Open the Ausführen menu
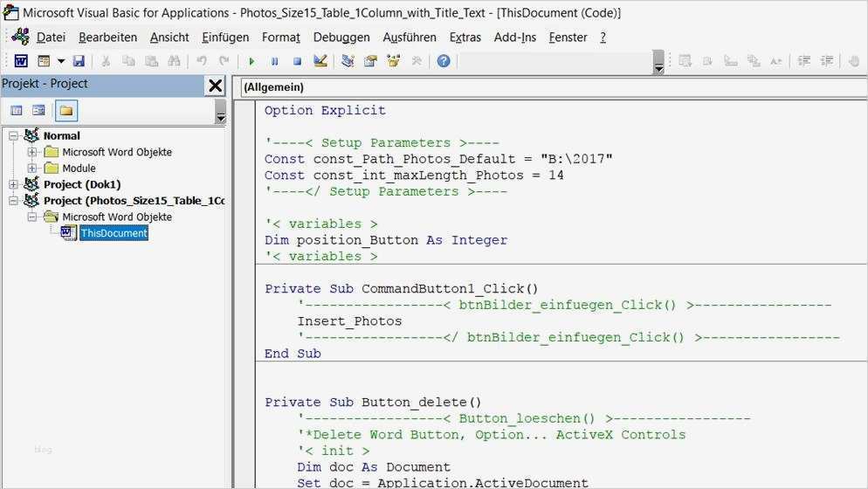 coord(410,37)
